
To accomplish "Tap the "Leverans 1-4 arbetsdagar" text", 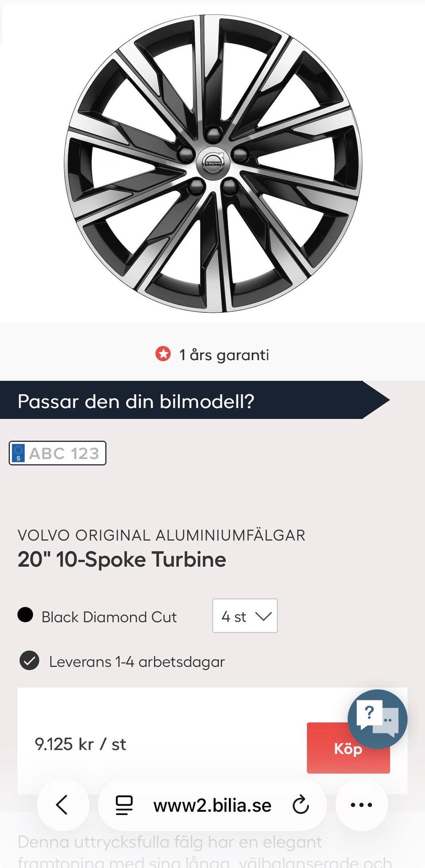I will [x=137, y=662].
